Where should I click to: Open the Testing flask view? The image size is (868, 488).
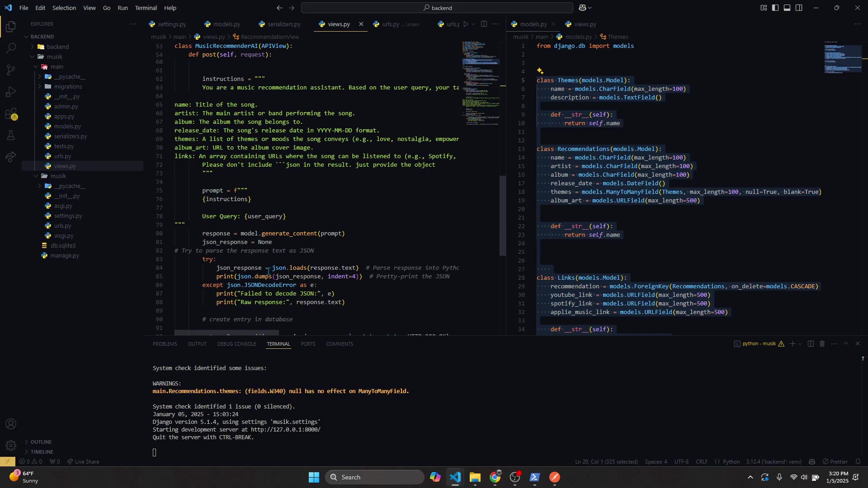pos(11,136)
